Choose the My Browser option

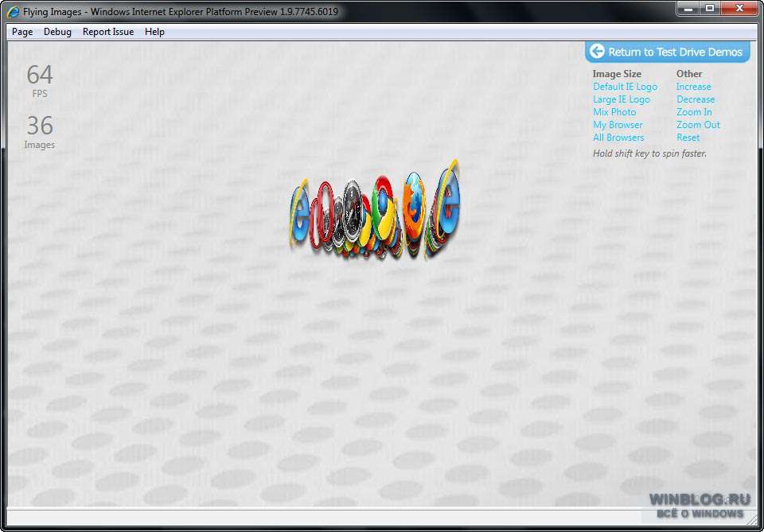pyautogui.click(x=618, y=125)
